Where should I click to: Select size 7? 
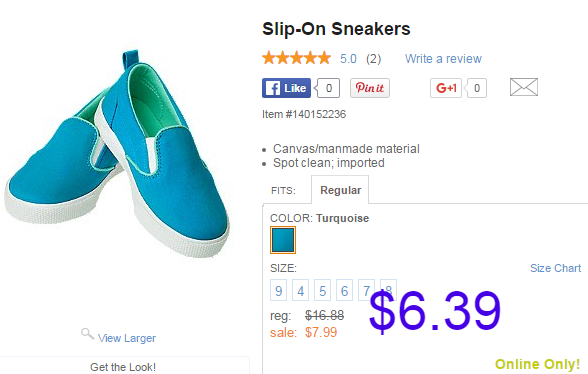[x=366, y=290]
